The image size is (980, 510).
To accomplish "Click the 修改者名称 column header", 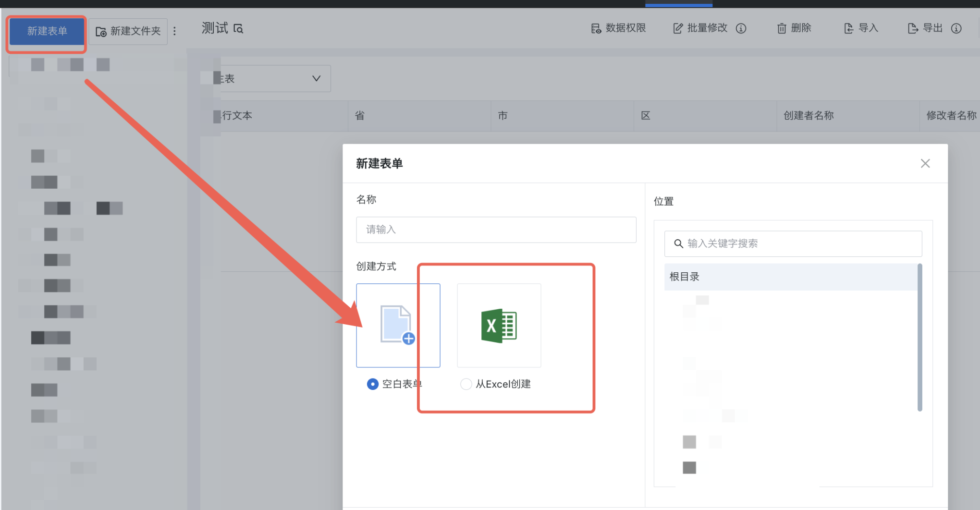I will [950, 116].
